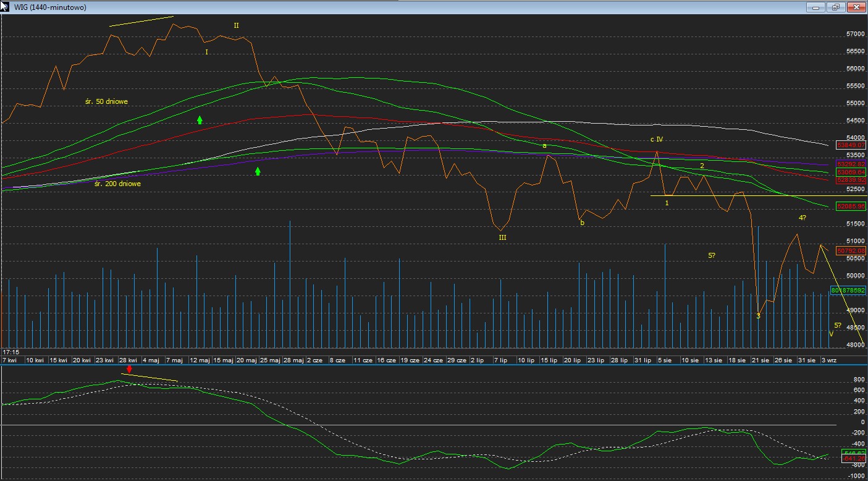Minimize the WIG chart window
The image size is (868, 481).
tap(817, 7)
